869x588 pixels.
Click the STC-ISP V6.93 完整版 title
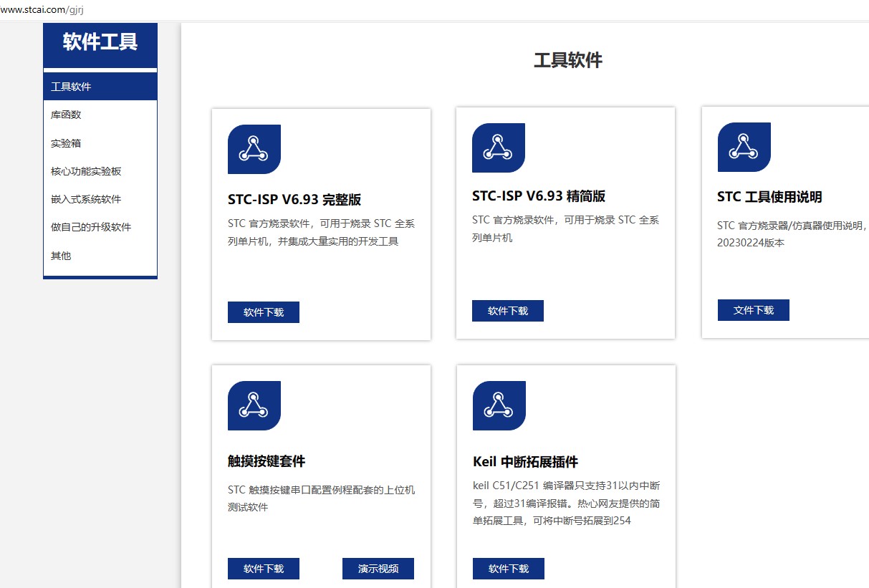[x=294, y=200]
